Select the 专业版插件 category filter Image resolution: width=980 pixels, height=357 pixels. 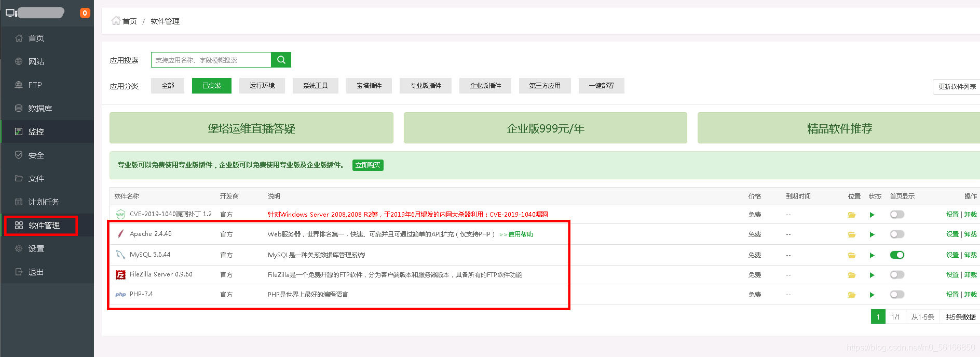point(426,86)
